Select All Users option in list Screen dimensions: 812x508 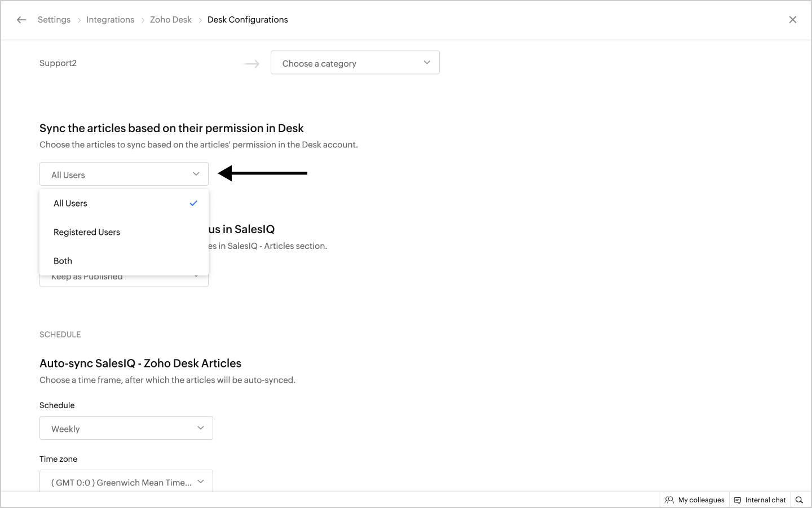(x=124, y=203)
